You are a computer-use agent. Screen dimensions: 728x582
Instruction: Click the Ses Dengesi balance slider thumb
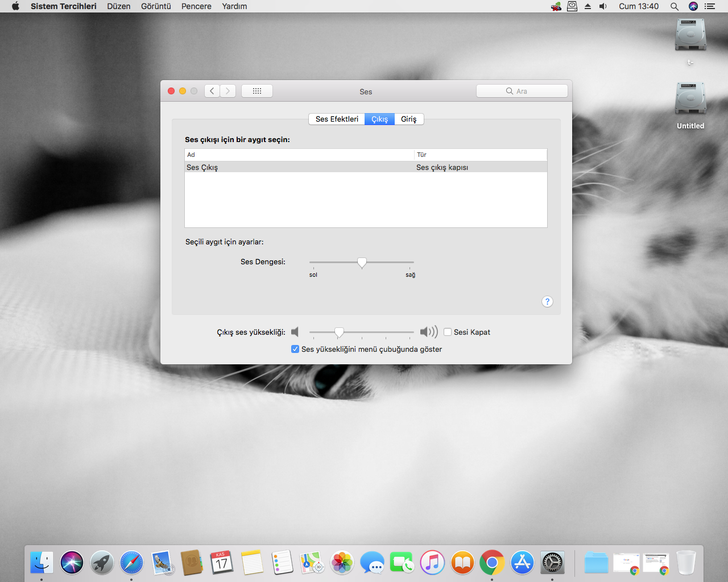362,263
